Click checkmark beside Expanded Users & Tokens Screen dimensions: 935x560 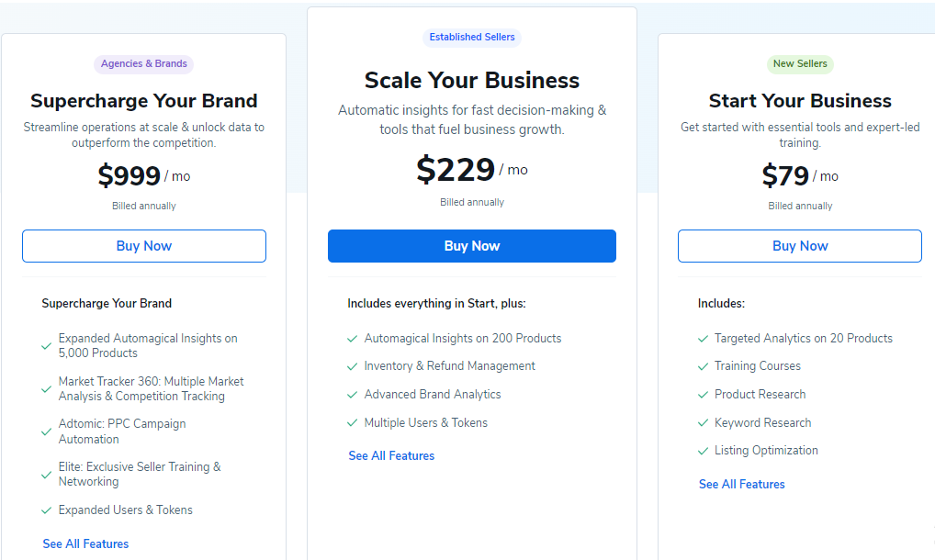pos(46,510)
